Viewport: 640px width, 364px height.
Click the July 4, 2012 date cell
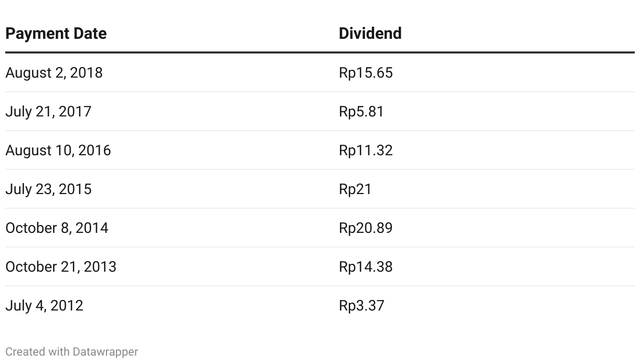44,306
